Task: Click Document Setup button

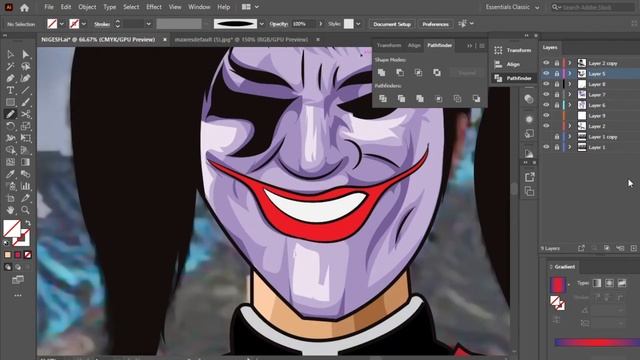Action: (392, 24)
